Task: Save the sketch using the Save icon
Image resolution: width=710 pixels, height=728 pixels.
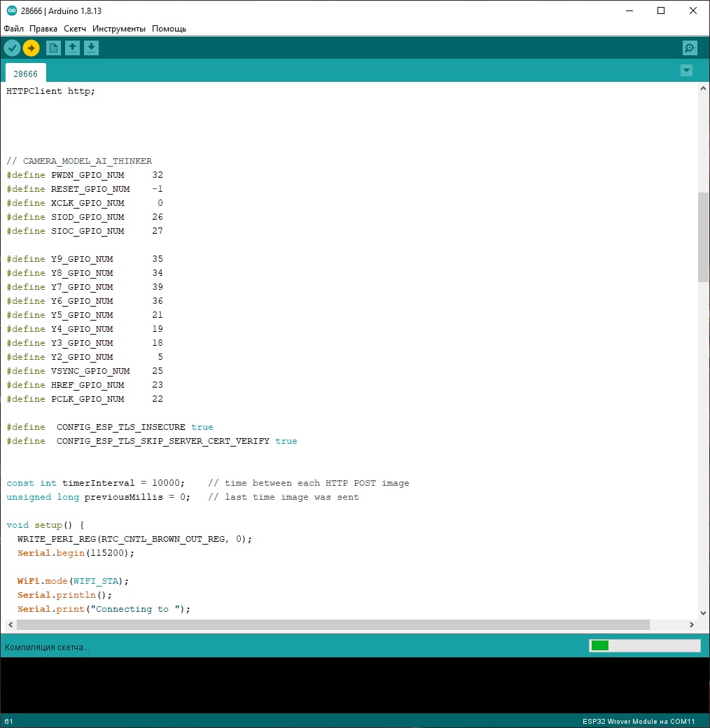Action: (91, 48)
